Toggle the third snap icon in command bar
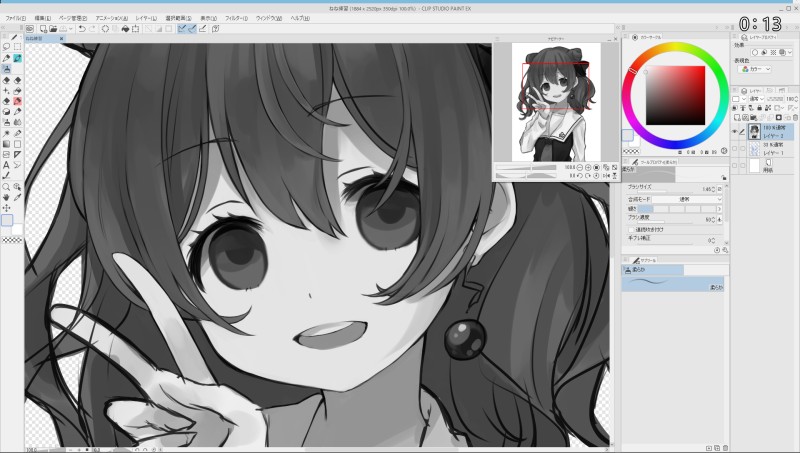This screenshot has width=800, height=453. coord(203,29)
